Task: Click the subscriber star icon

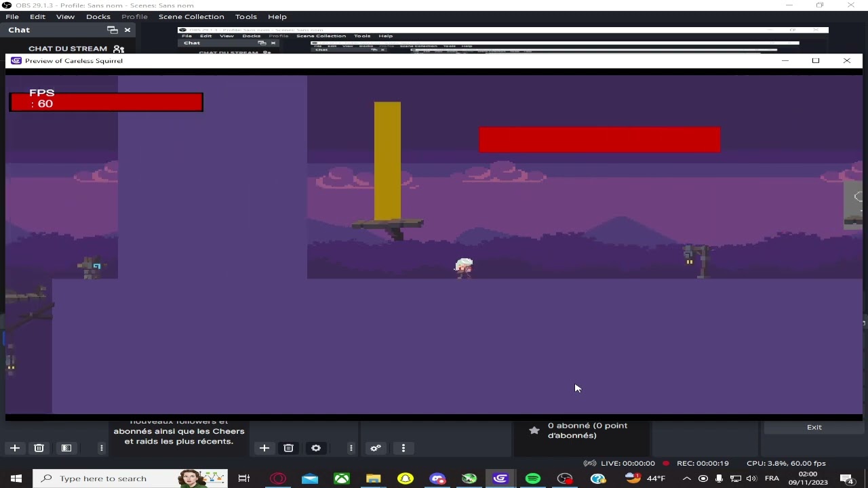Action: (x=534, y=430)
